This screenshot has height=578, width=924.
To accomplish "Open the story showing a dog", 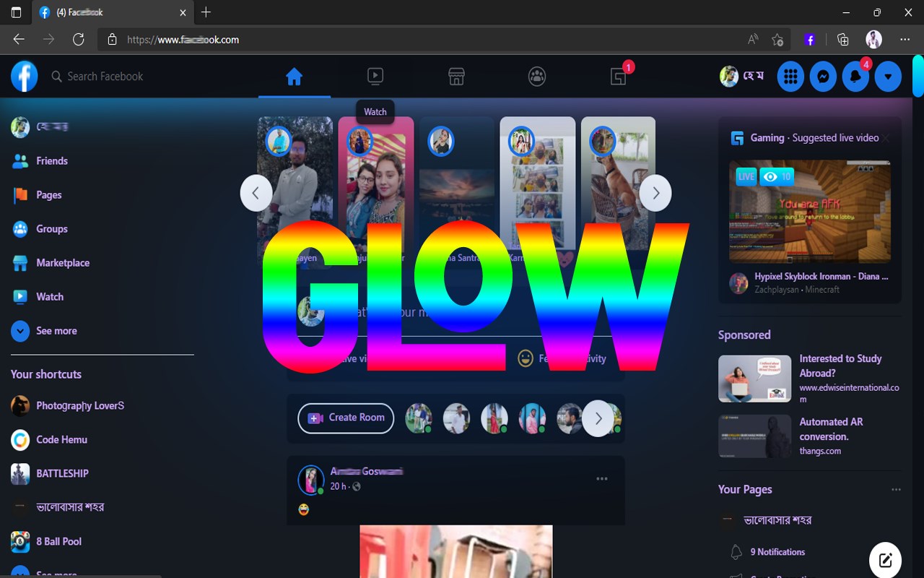I will pyautogui.click(x=618, y=194).
